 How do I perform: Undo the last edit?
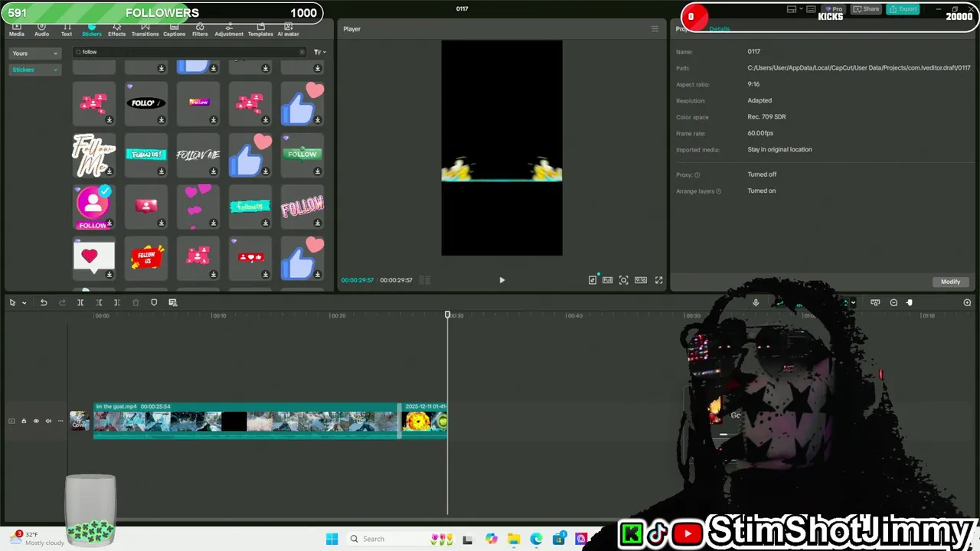pos(44,302)
